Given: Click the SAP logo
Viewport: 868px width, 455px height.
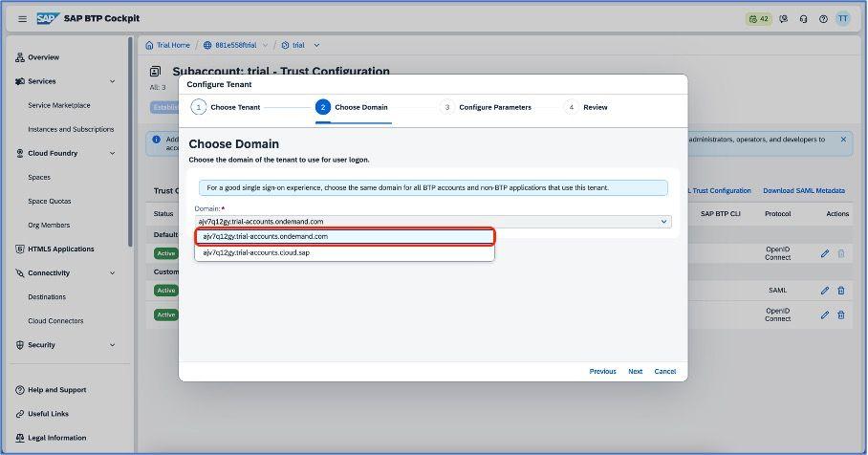Looking at the screenshot, I should [48, 18].
